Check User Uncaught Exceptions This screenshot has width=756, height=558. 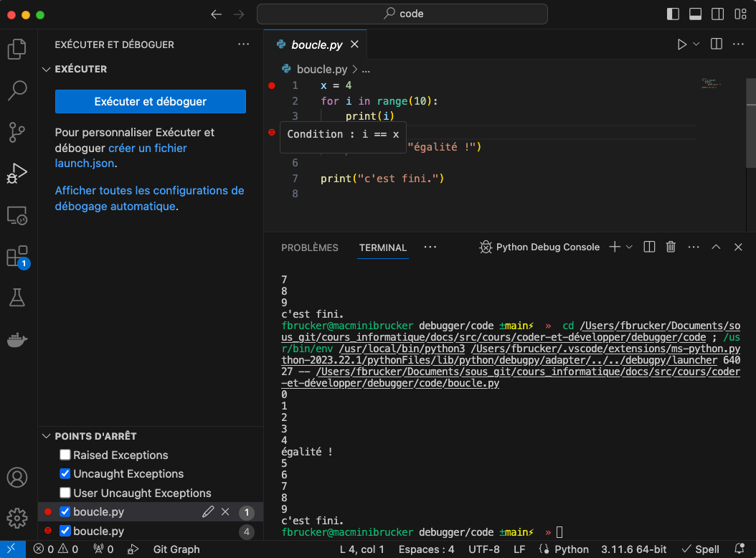click(x=65, y=493)
